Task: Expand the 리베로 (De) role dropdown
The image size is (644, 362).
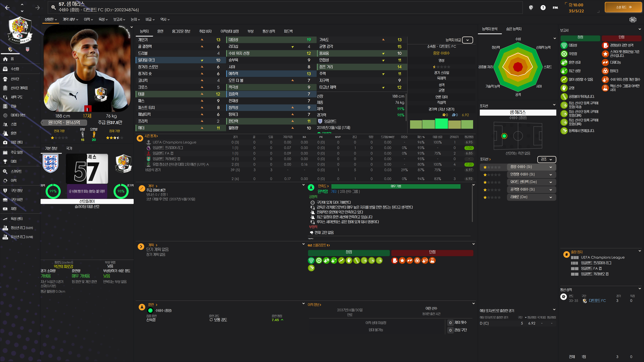Action: coord(531,197)
